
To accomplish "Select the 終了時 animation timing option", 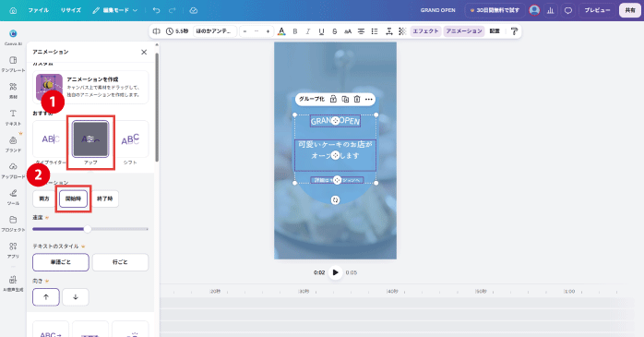I will (x=105, y=199).
